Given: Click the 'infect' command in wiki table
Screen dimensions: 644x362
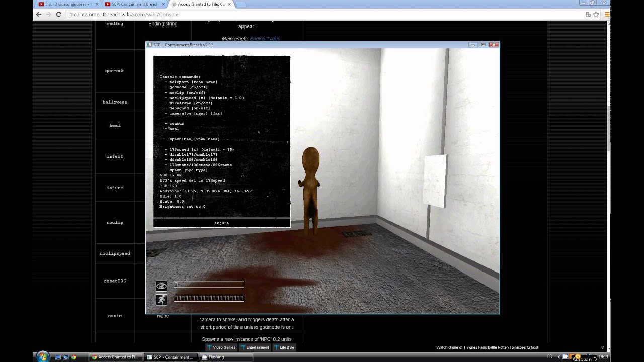Looking at the screenshot, I should (x=115, y=156).
